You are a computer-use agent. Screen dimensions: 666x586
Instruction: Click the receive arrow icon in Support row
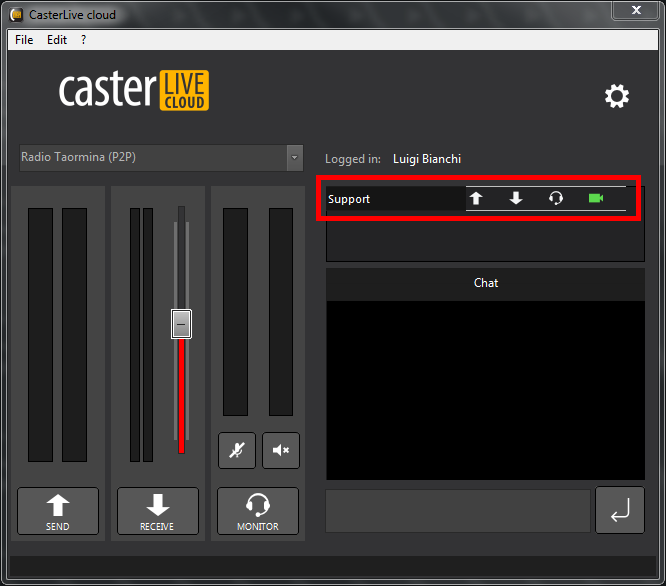pyautogui.click(x=516, y=198)
